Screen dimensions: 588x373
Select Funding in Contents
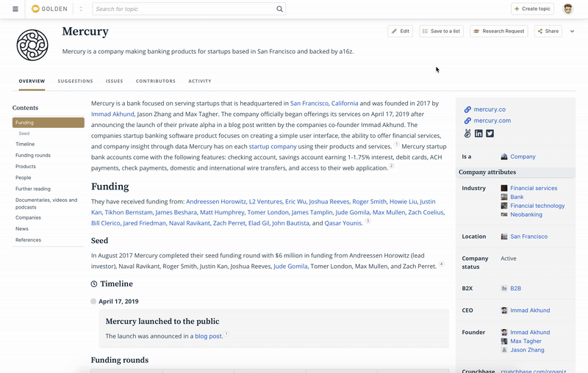(x=49, y=123)
